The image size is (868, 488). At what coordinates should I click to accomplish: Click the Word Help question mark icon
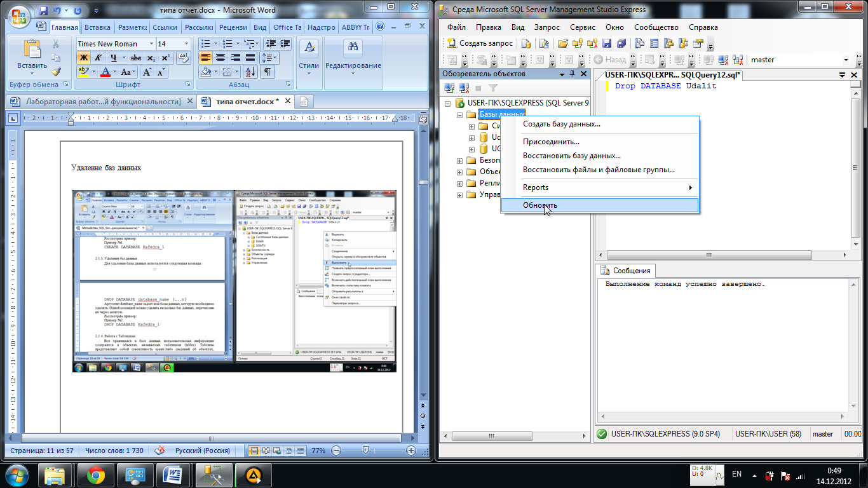point(380,27)
